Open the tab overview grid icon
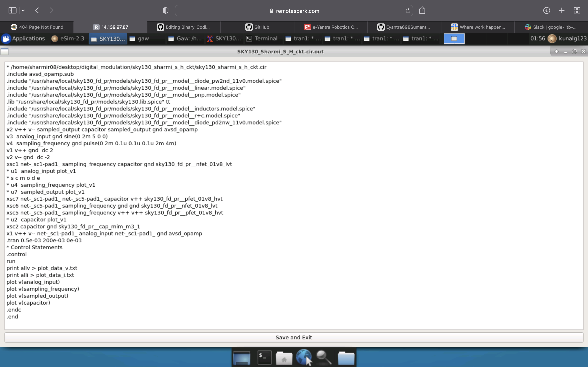Screen dimensions: 588x367 (577, 10)
